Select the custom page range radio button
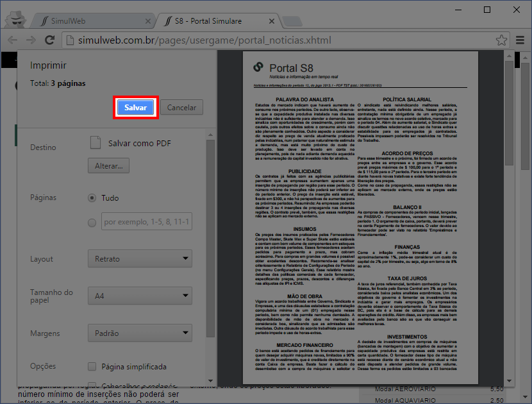 click(x=92, y=223)
